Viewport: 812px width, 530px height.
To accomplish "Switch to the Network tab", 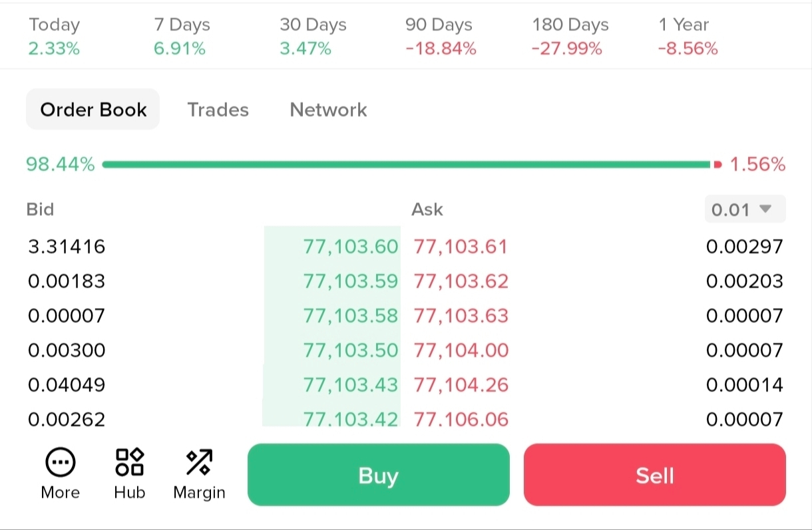I will (x=328, y=110).
